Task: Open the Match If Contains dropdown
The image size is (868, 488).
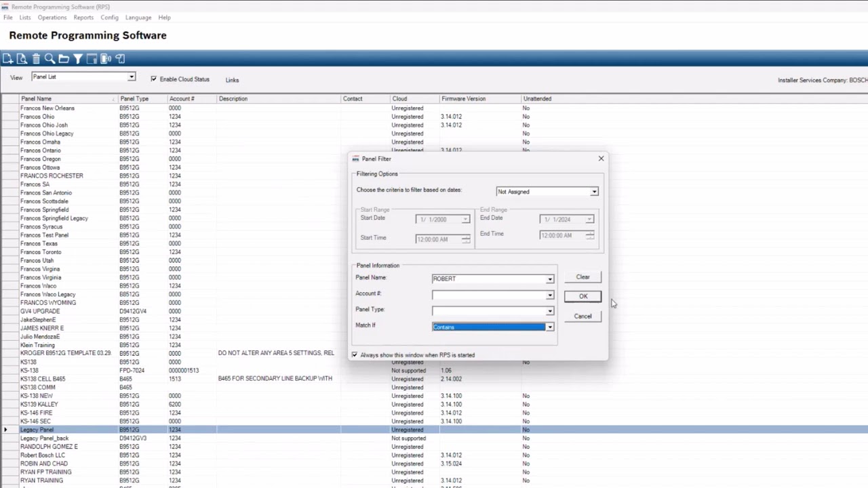Action: [550, 327]
